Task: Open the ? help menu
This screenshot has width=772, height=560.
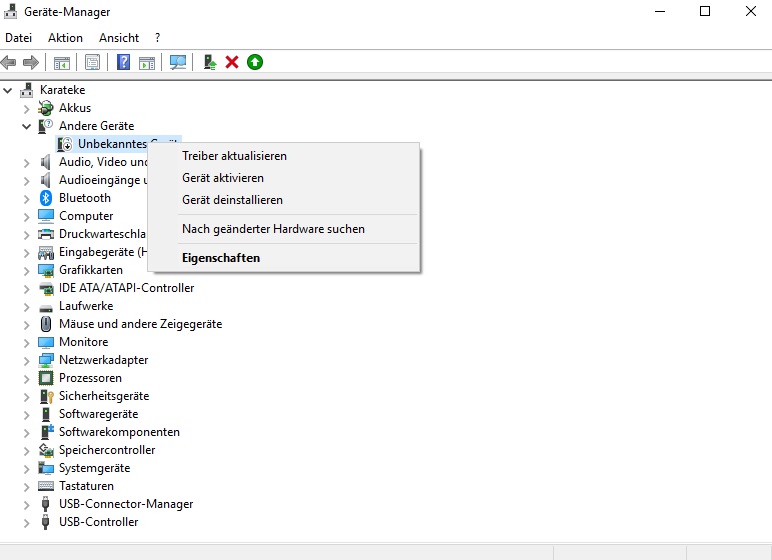Action: coord(158,38)
